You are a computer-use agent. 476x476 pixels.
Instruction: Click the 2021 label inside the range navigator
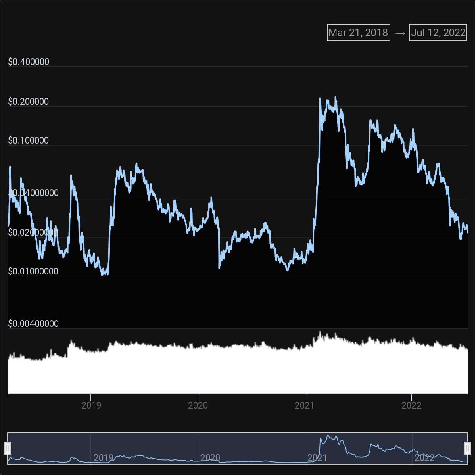(x=317, y=458)
